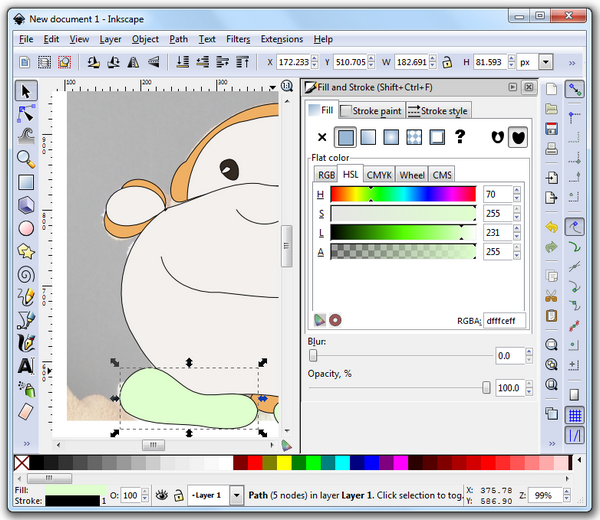The height and width of the screenshot is (520, 600).
Task: Click Raise selection to top icon
Action: pos(243,62)
